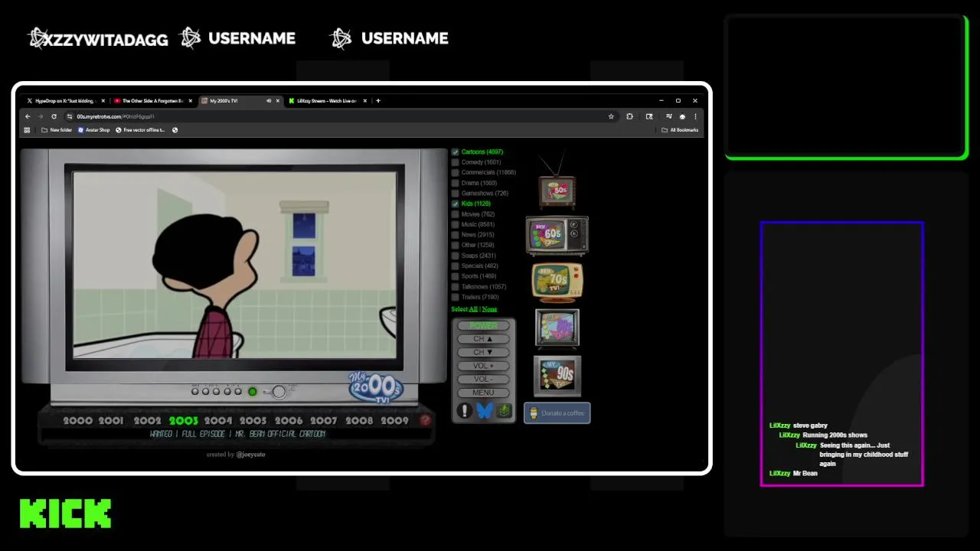
Task: Click the Donate a coffee button
Action: [557, 413]
